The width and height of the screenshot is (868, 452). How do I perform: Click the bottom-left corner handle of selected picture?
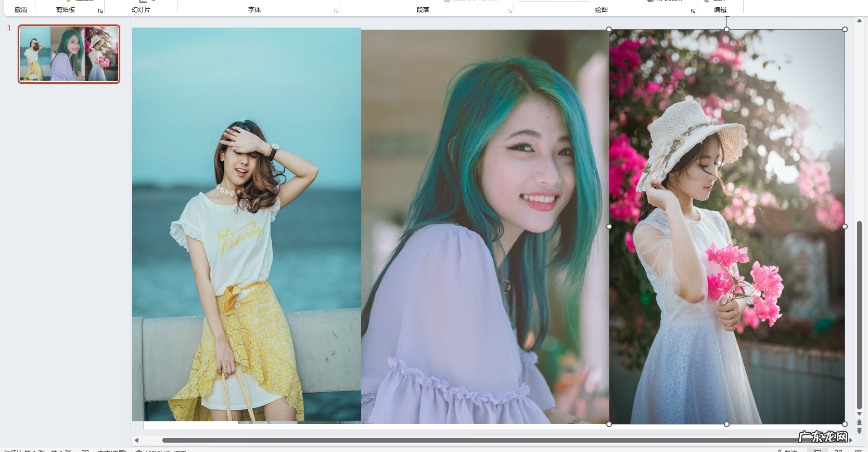click(609, 424)
